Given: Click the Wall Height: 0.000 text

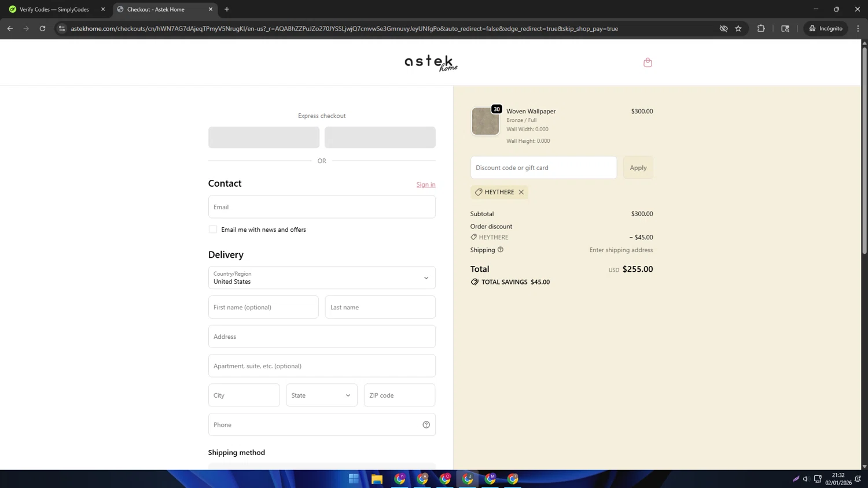Looking at the screenshot, I should 528,141.
